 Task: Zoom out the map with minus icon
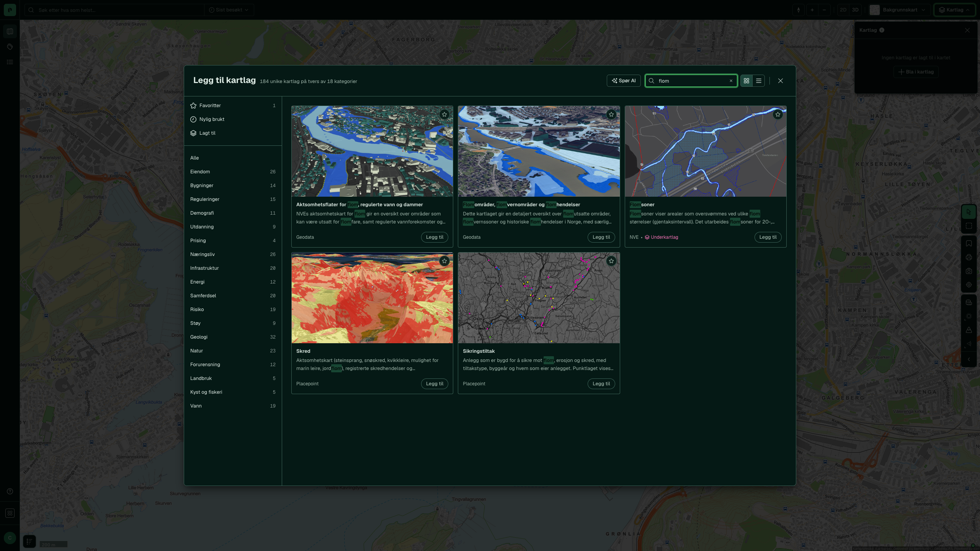pyautogui.click(x=824, y=10)
